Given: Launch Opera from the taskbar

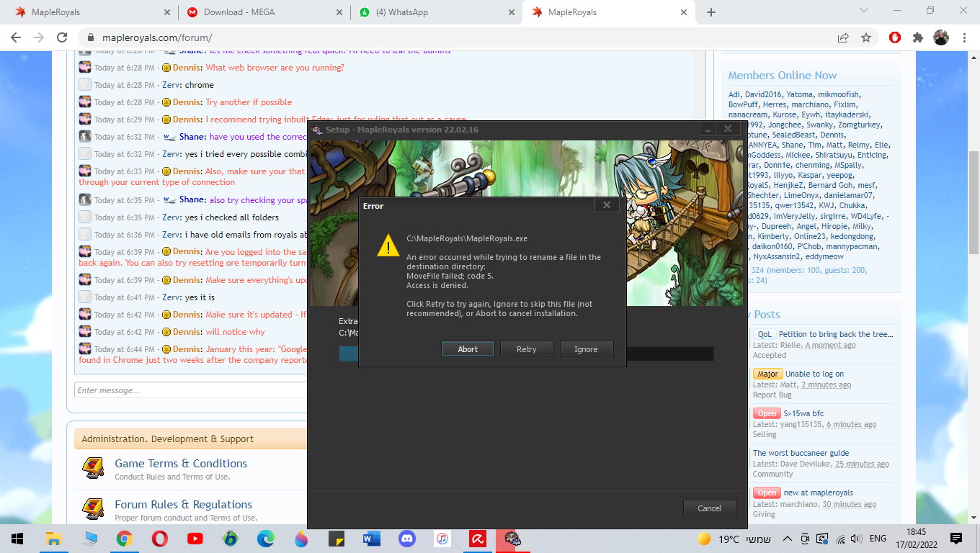Looking at the screenshot, I should coord(160,539).
